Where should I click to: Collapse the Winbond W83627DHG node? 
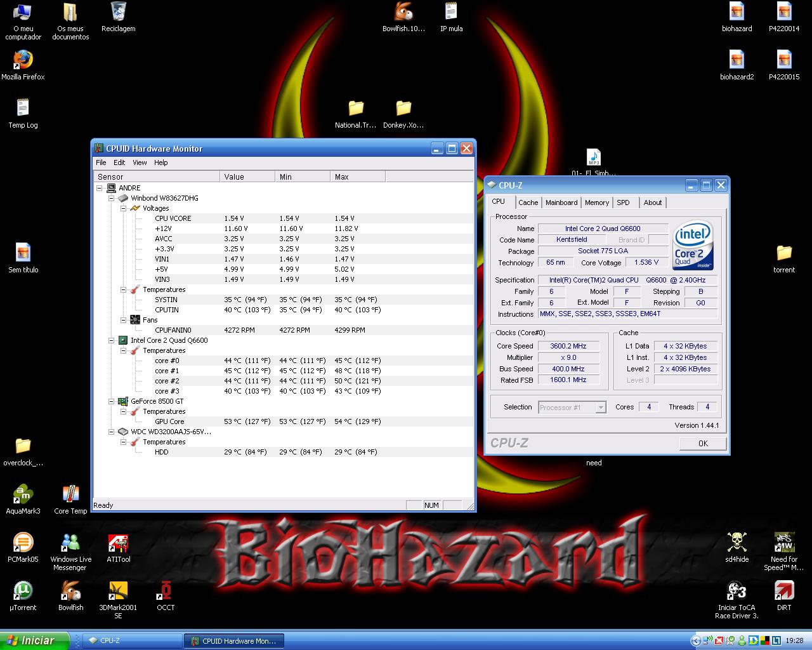(x=112, y=198)
